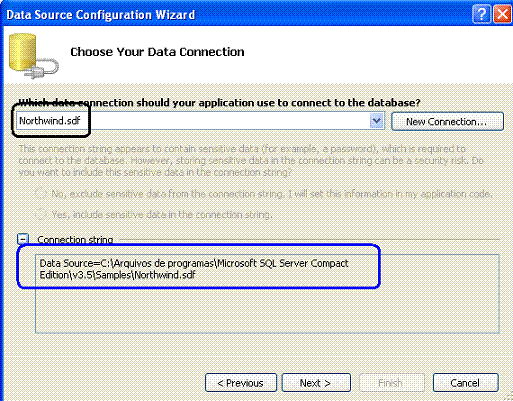The image size is (513, 401).
Task: Proceed with the Next button
Action: (x=316, y=383)
